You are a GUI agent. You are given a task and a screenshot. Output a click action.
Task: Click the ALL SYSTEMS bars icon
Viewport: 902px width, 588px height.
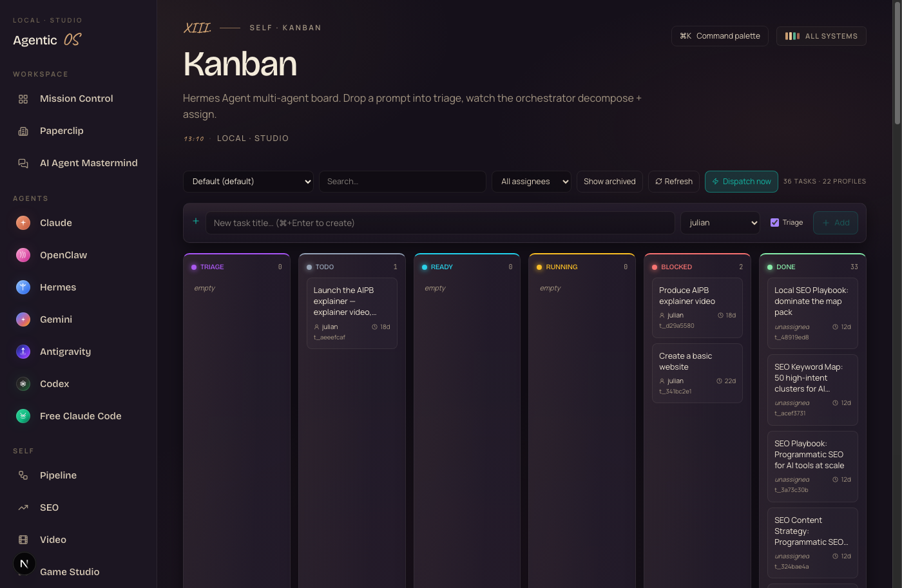pos(792,36)
